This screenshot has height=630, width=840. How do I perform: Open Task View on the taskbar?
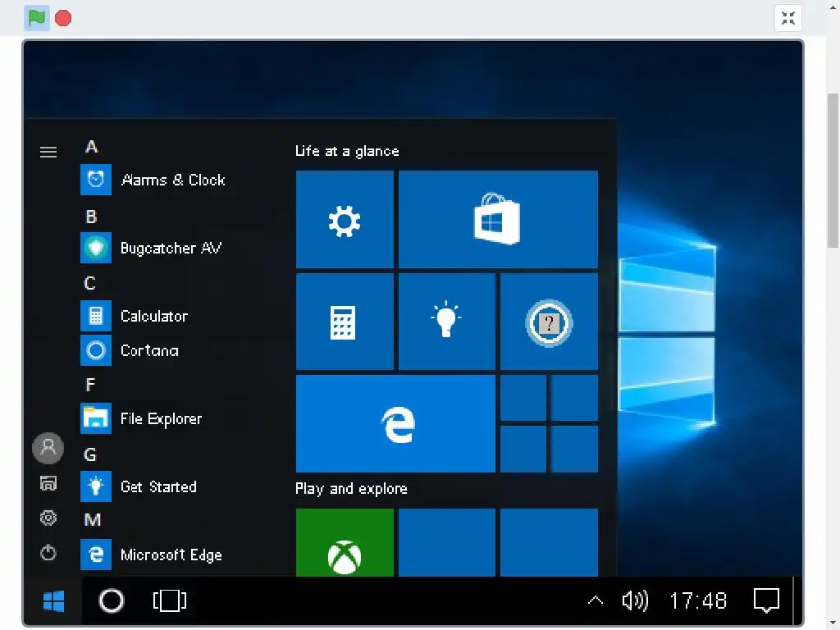tap(170, 601)
